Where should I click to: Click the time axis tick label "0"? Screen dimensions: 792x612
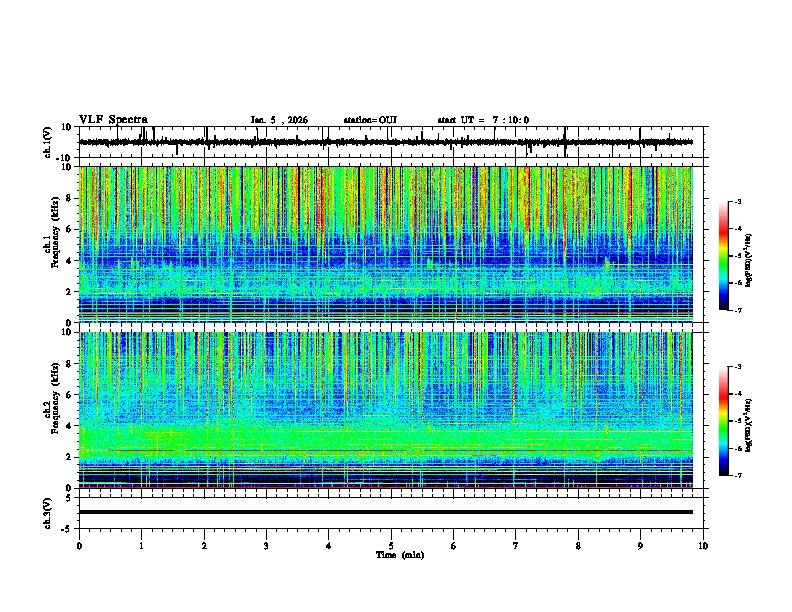79,546
